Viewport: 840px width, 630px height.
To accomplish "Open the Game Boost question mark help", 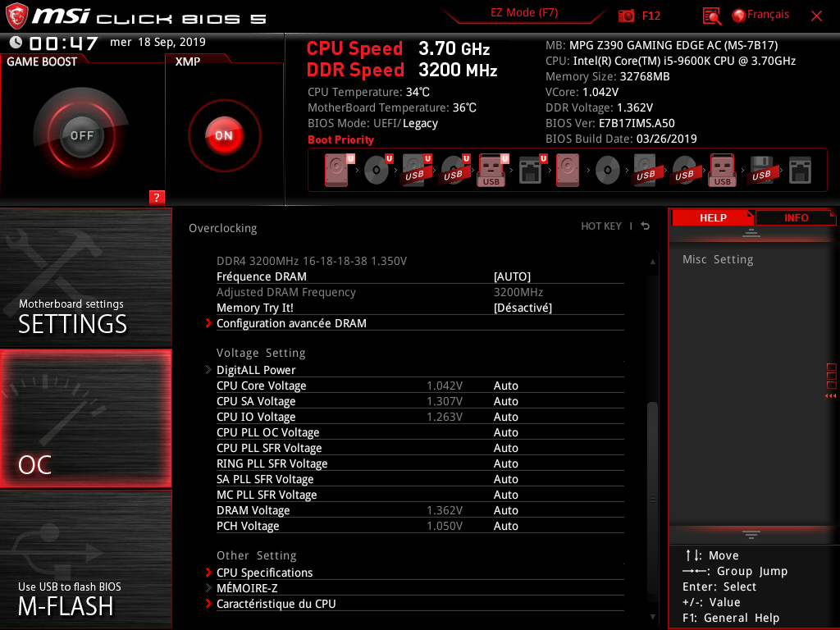I will pos(157,197).
